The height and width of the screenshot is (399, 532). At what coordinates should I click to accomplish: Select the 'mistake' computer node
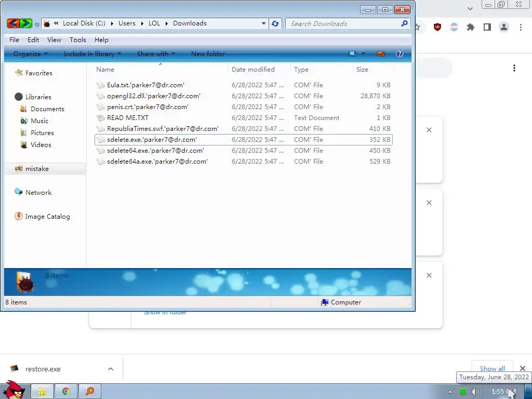coord(45,169)
